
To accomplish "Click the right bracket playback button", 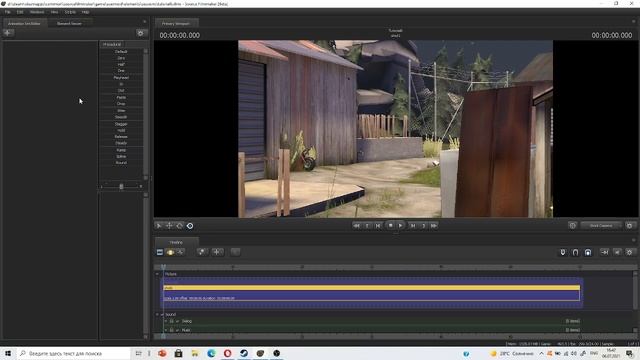I will (x=424, y=226).
